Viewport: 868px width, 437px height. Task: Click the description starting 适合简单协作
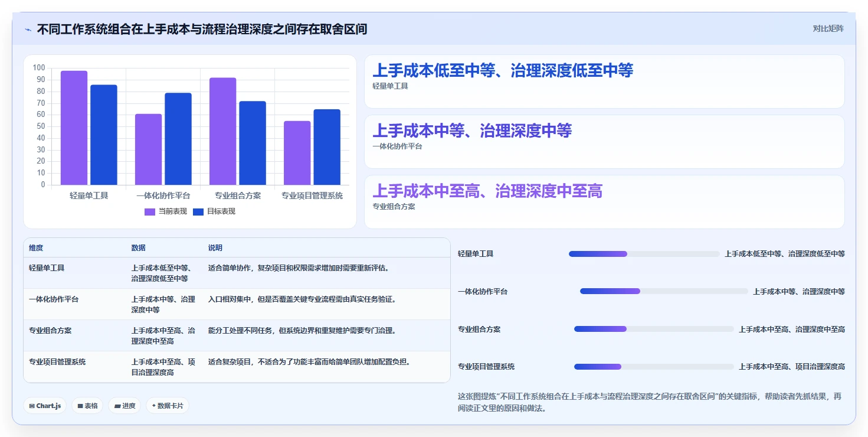coord(299,268)
